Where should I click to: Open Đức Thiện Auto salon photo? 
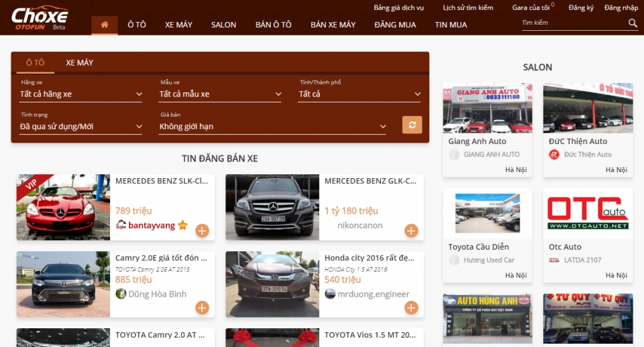588,109
